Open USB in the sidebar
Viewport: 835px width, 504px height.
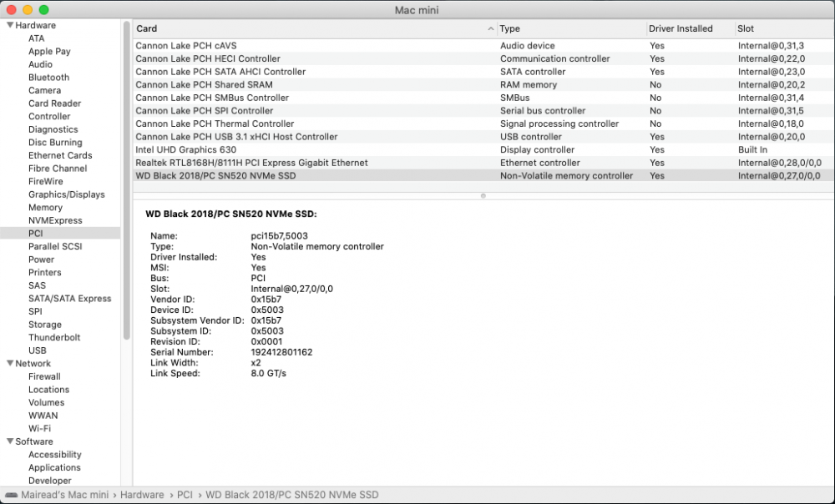pyautogui.click(x=38, y=350)
